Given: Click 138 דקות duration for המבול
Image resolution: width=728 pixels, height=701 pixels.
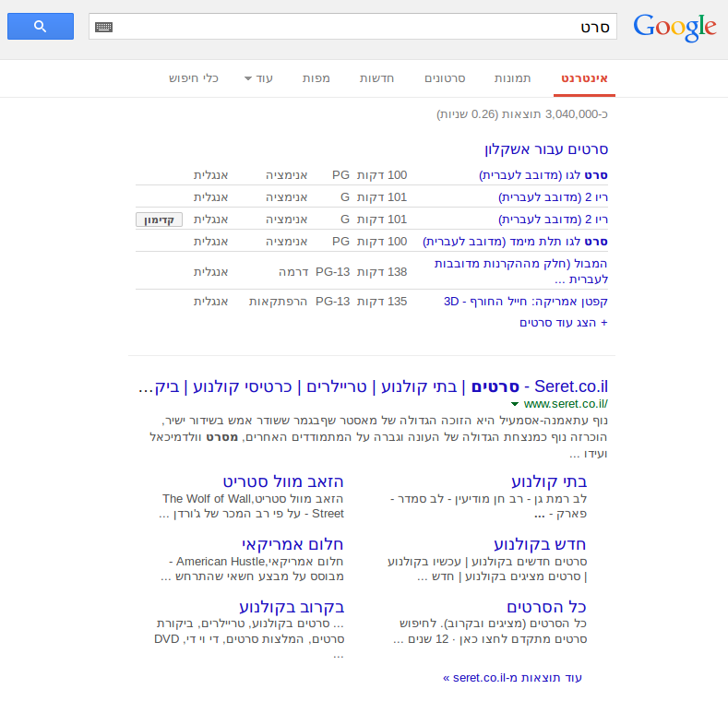Looking at the screenshot, I should click(x=382, y=271).
